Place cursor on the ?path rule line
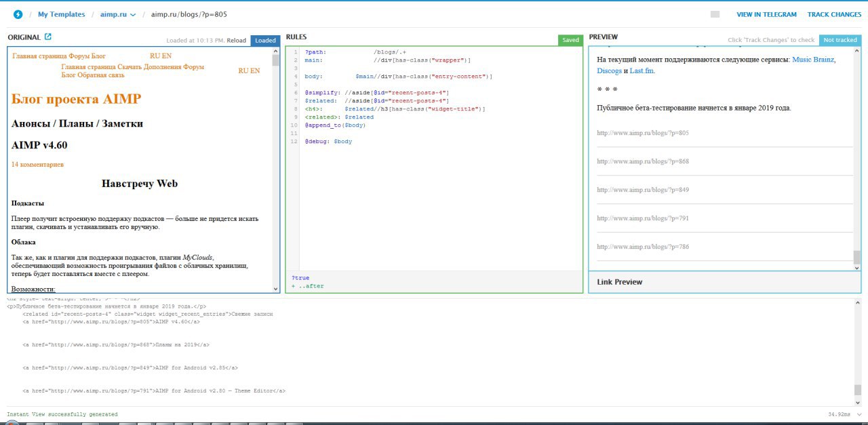The image size is (868, 425). pyautogui.click(x=355, y=52)
